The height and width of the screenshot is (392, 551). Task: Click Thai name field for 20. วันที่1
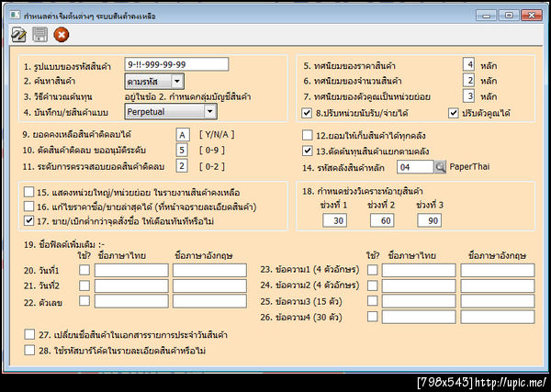(131, 271)
